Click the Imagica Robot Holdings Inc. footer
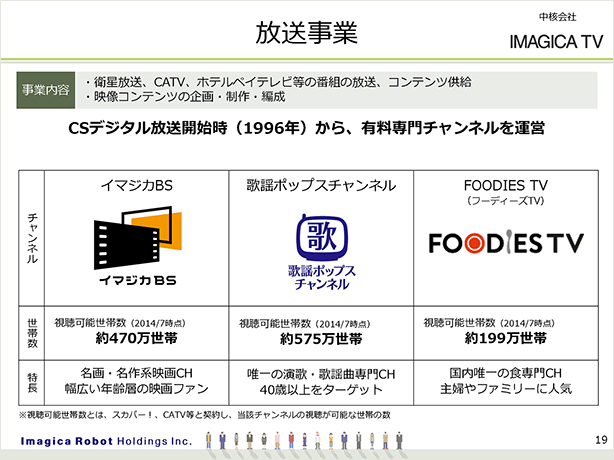Image resolution: width=614 pixels, height=460 pixels. coord(107,441)
